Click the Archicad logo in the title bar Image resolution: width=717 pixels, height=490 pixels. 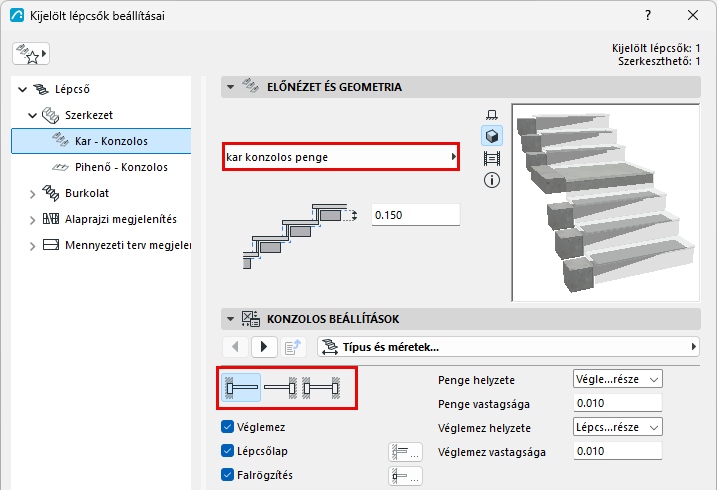pyautogui.click(x=17, y=16)
